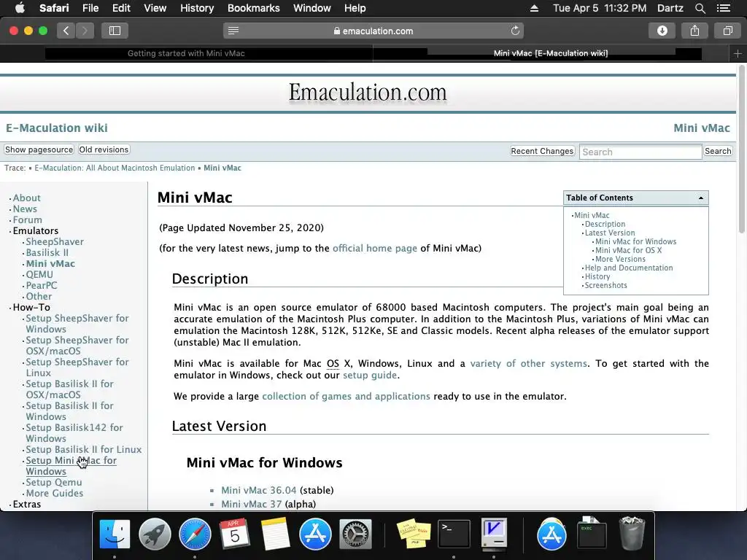Open the Share button in Safari toolbar

tap(694, 31)
